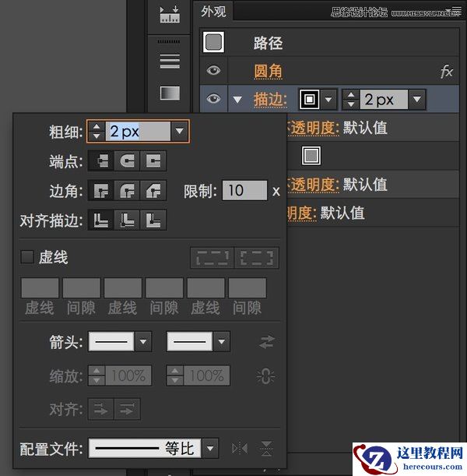The width and height of the screenshot is (467, 476).
Task: Click the orange 描边 stroke link
Action: tap(270, 99)
